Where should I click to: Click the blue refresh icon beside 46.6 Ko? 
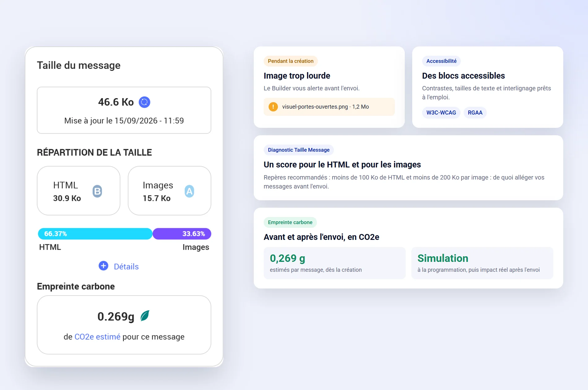pos(144,102)
